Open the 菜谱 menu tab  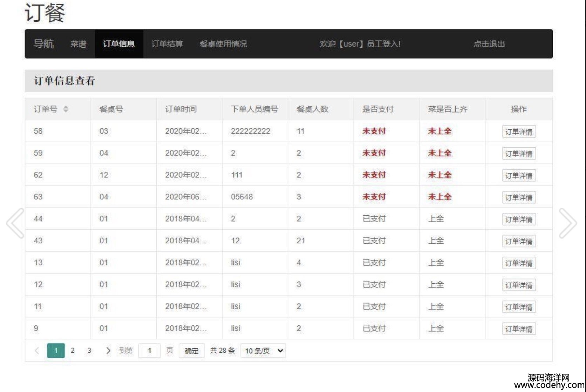[x=78, y=44]
